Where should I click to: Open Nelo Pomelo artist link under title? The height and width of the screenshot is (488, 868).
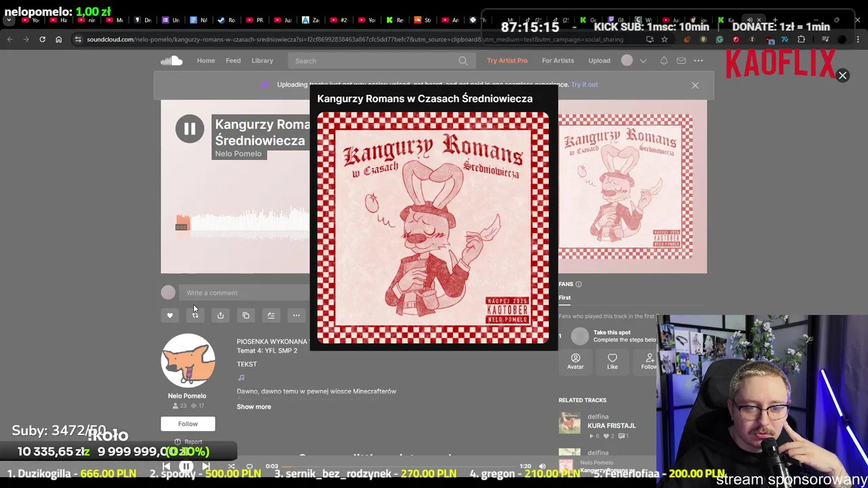[238, 154]
